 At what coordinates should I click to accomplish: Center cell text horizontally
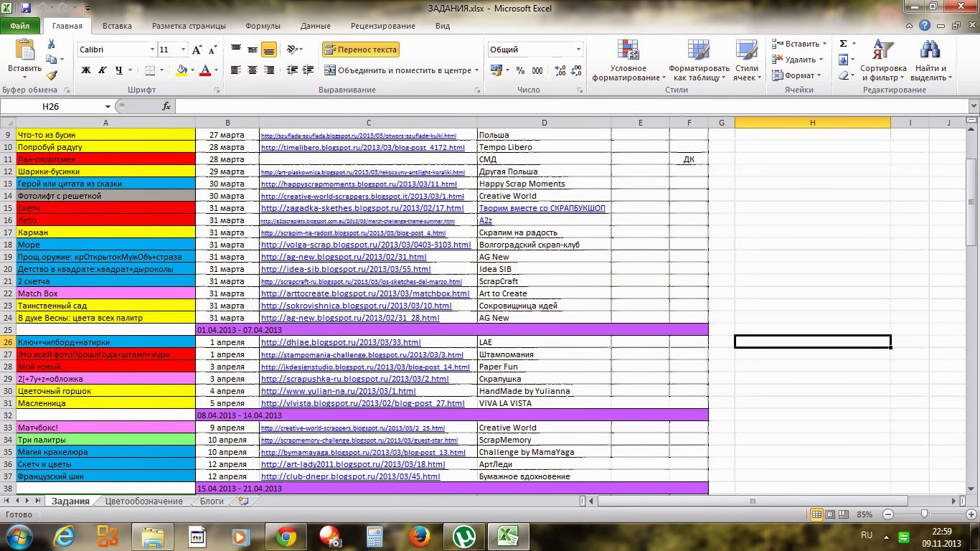tap(252, 70)
